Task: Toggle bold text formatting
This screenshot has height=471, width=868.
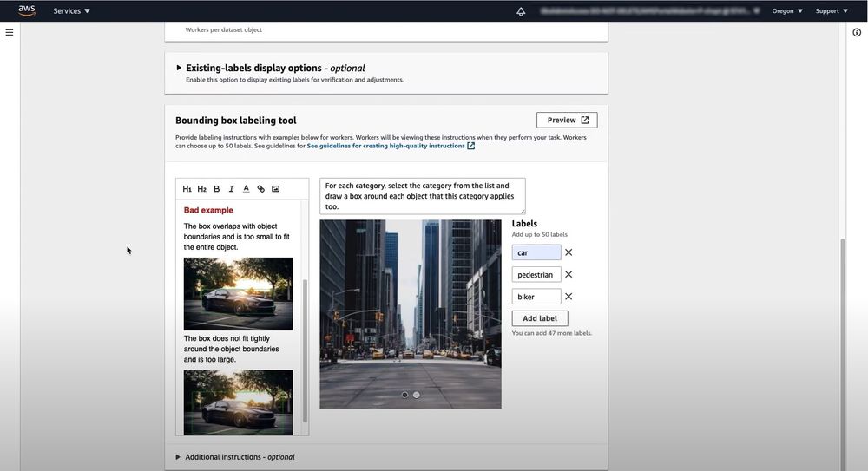Action: pos(216,189)
